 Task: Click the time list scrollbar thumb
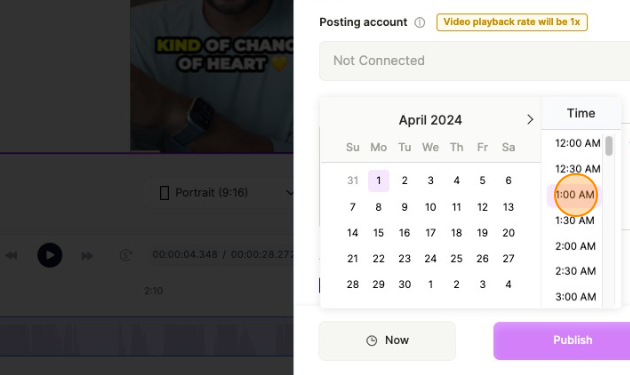[609, 145]
